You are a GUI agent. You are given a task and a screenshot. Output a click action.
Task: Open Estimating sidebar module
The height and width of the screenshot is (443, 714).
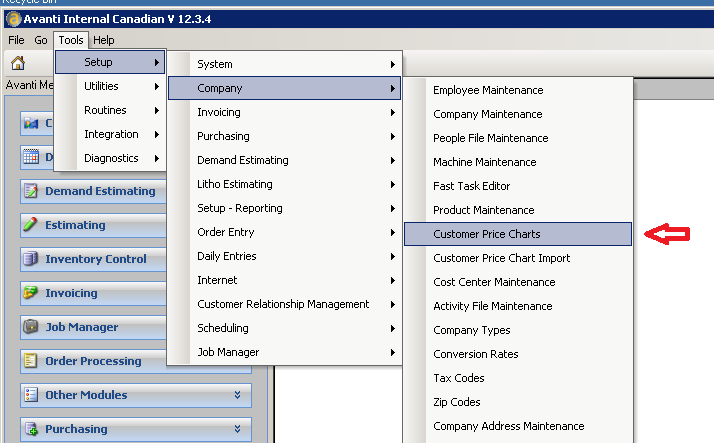pos(93,225)
